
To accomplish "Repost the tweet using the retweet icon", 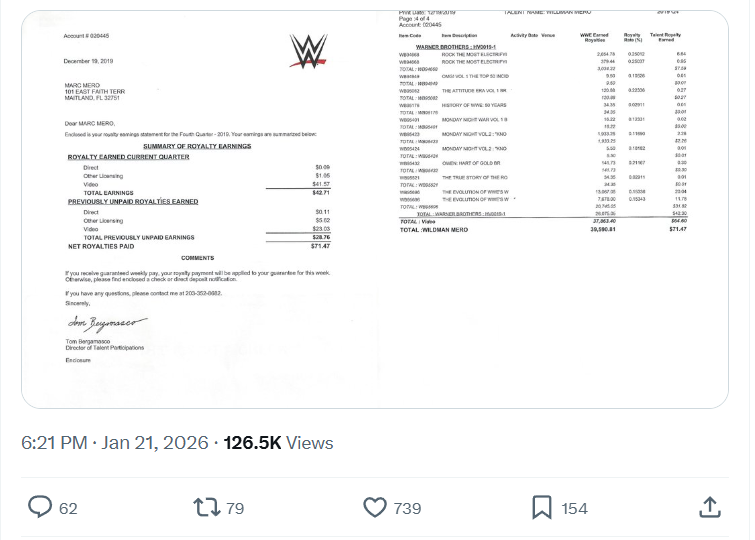I will coord(207,507).
